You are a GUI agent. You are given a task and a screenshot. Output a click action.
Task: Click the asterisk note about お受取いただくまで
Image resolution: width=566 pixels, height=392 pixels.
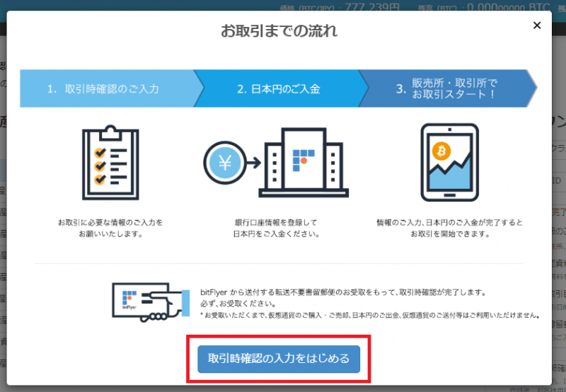coord(369,315)
